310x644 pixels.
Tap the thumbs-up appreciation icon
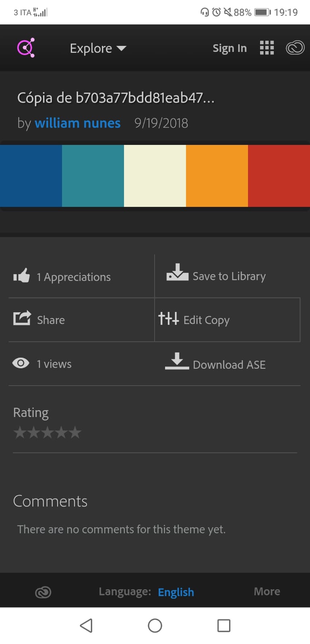point(22,276)
